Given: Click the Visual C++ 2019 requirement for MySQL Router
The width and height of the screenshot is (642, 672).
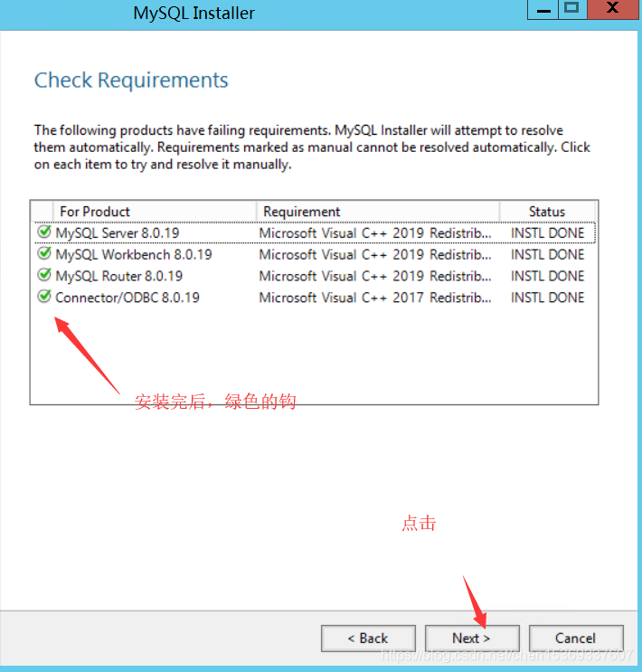Looking at the screenshot, I should [x=375, y=276].
